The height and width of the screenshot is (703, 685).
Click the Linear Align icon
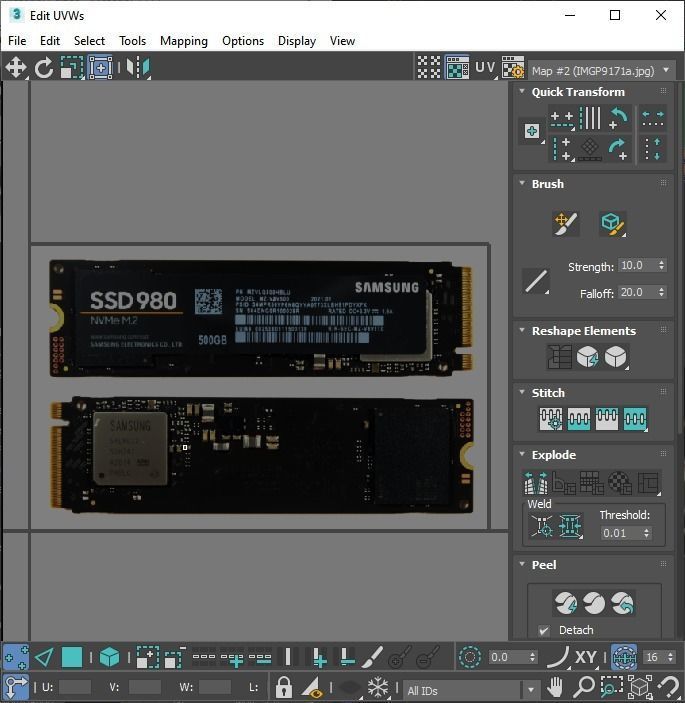pos(590,118)
